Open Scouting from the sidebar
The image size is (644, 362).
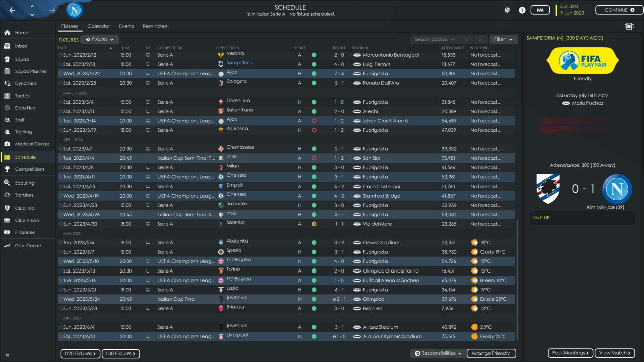click(28, 183)
